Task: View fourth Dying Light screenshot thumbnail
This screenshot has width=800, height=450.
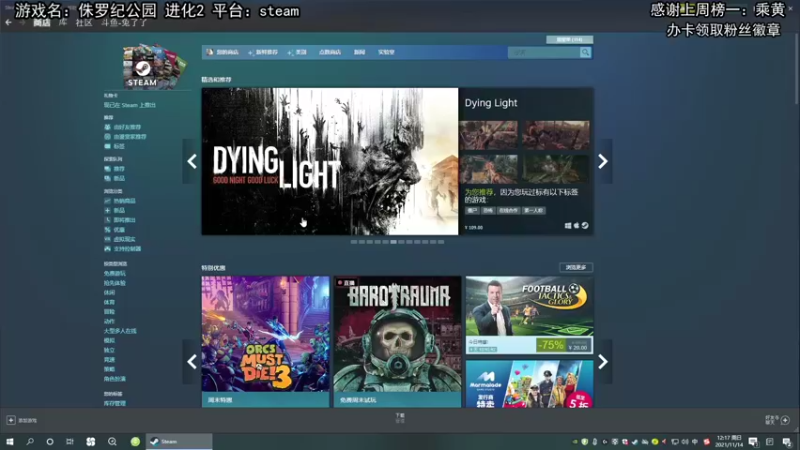Action: point(556,169)
